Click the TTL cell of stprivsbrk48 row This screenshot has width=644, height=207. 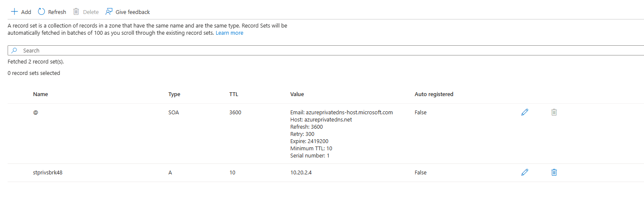(x=232, y=173)
